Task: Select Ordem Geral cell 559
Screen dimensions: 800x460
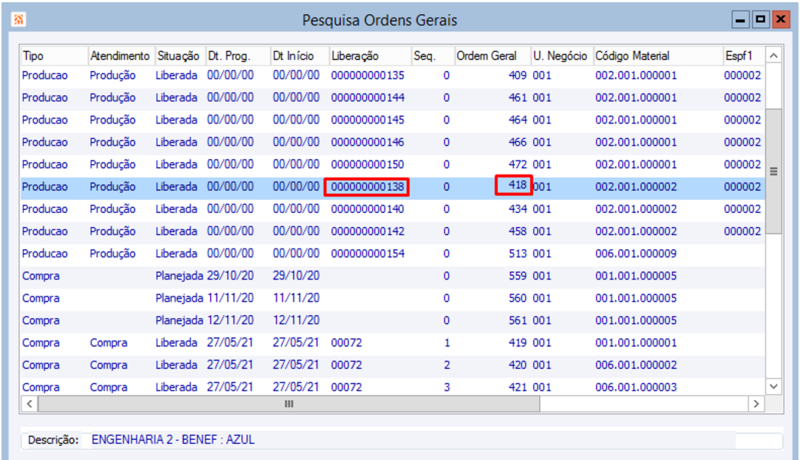Action: (517, 276)
